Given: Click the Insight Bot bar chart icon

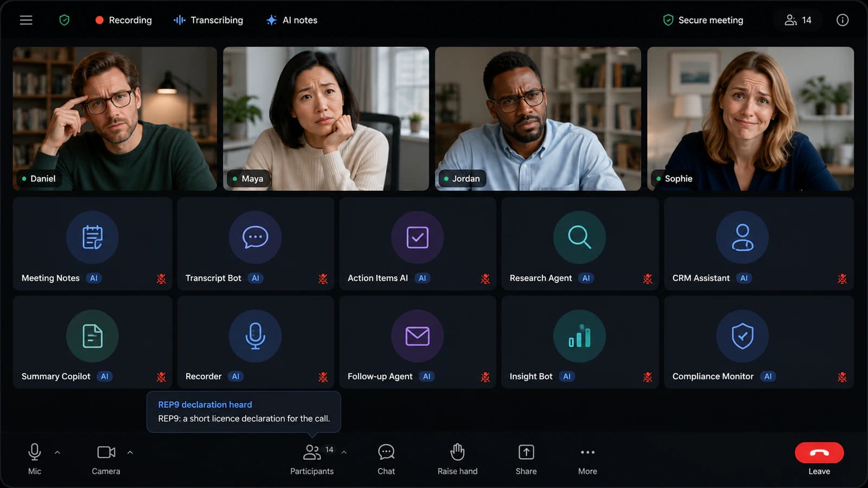Looking at the screenshot, I should pos(579,336).
